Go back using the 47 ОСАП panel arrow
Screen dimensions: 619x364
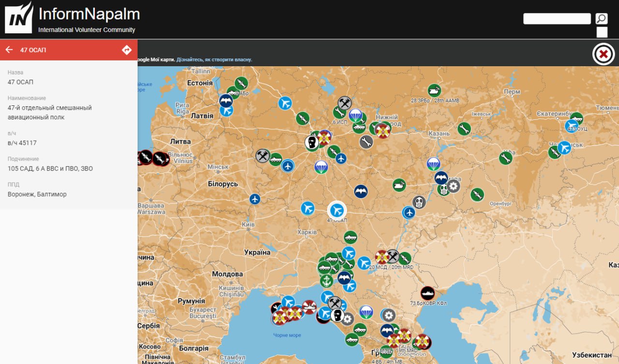point(9,50)
